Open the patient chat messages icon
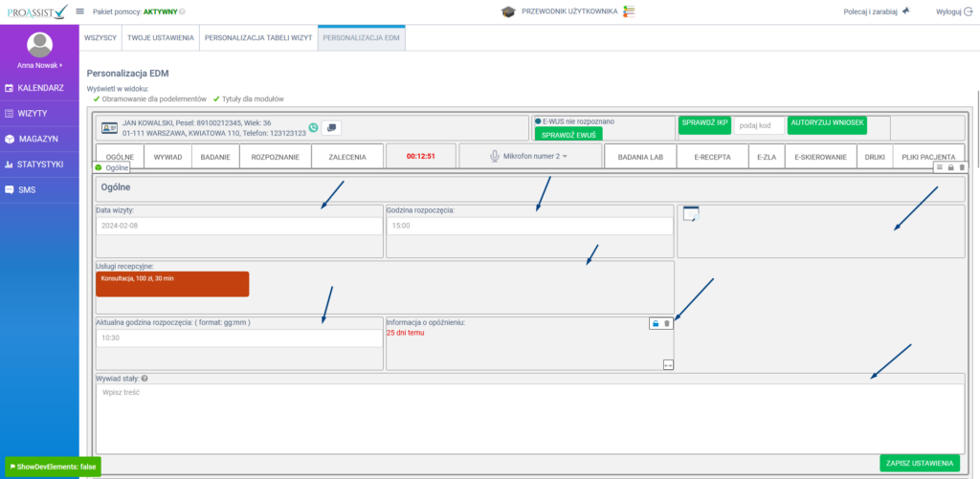This screenshot has height=479, width=980. (331, 128)
